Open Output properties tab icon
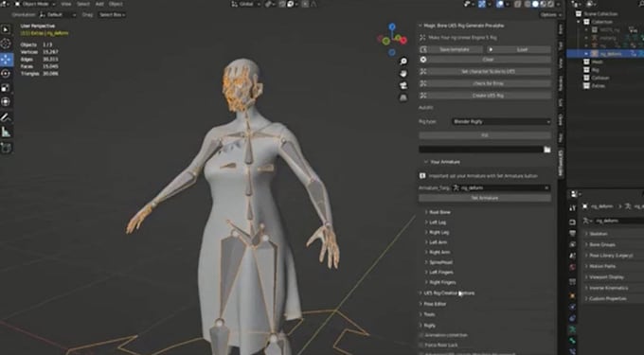The height and width of the screenshot is (355, 644). point(573,233)
